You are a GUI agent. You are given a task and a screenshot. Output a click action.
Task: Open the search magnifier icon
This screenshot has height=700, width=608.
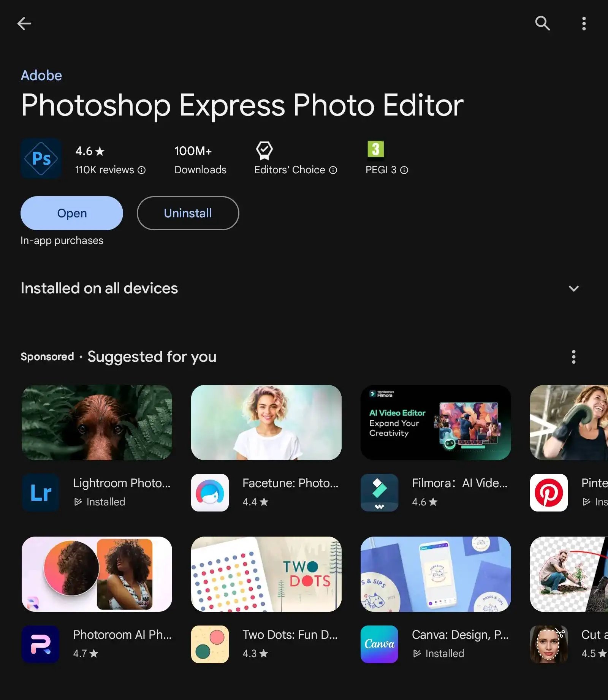[x=542, y=24]
